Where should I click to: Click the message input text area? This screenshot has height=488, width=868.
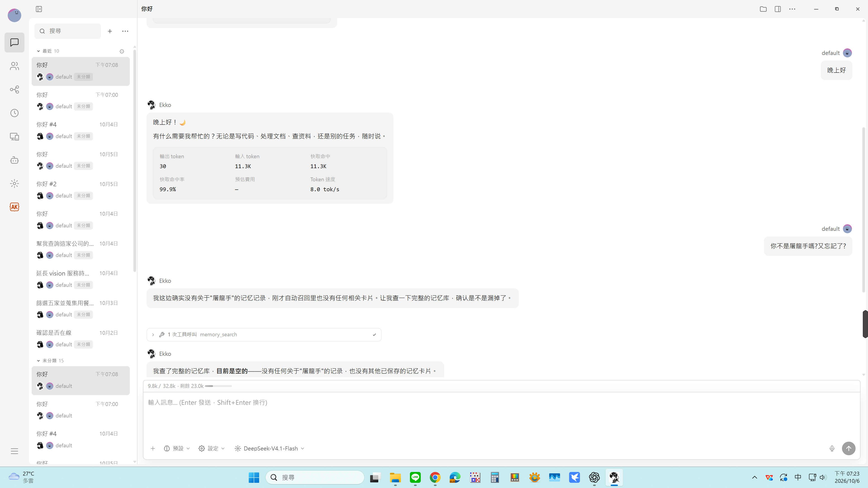click(501, 416)
